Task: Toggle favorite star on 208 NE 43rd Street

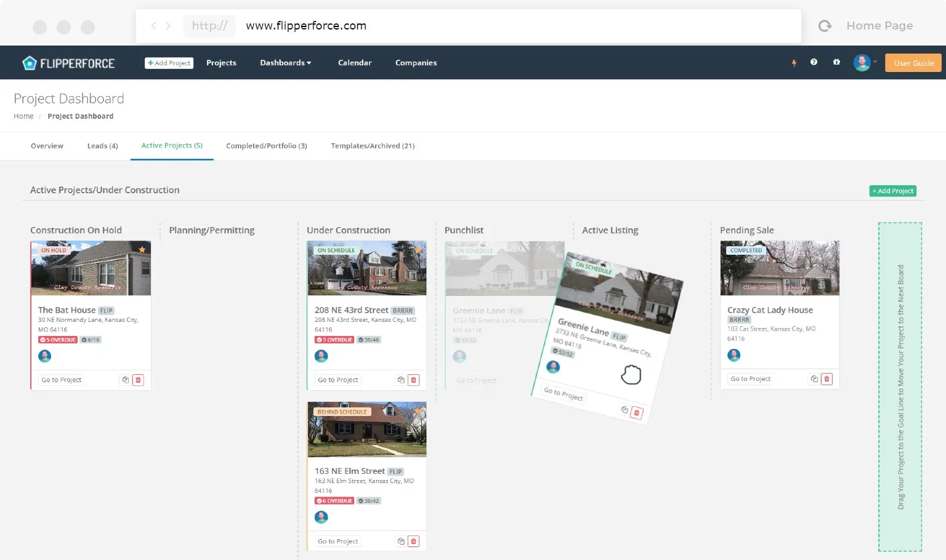Action: pyautogui.click(x=418, y=250)
